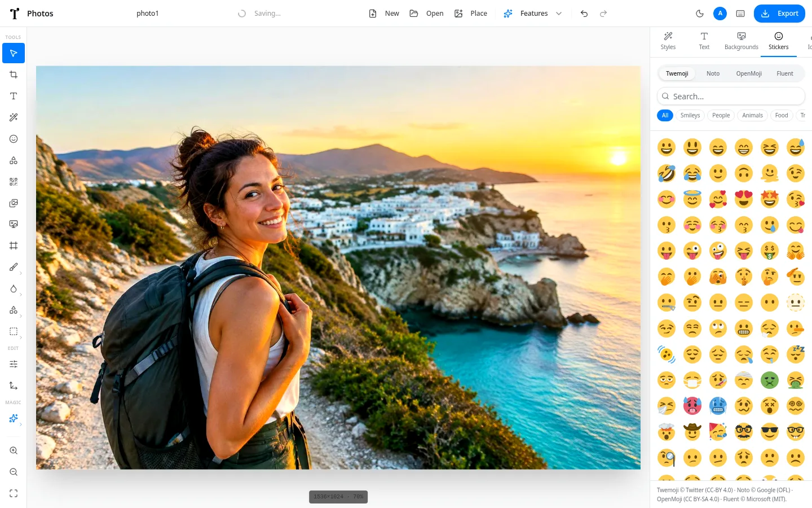
Task: Click the Export button
Action: [779, 14]
